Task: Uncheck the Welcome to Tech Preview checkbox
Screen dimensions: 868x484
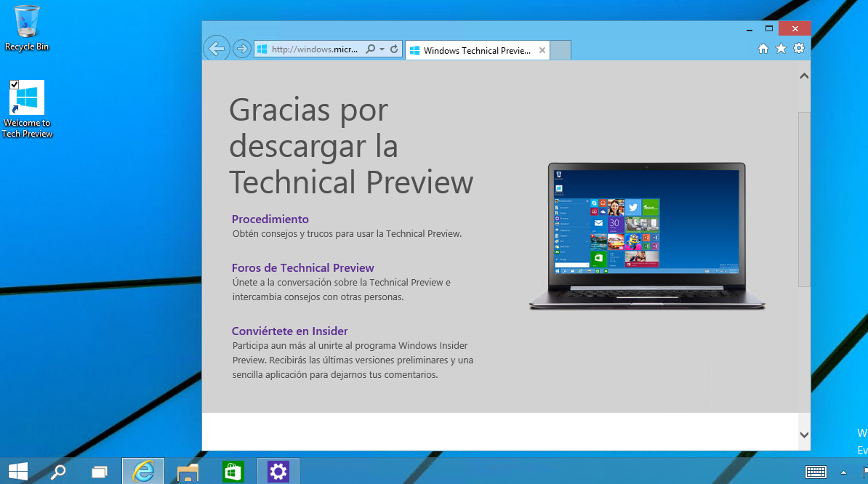Action: 15,84
